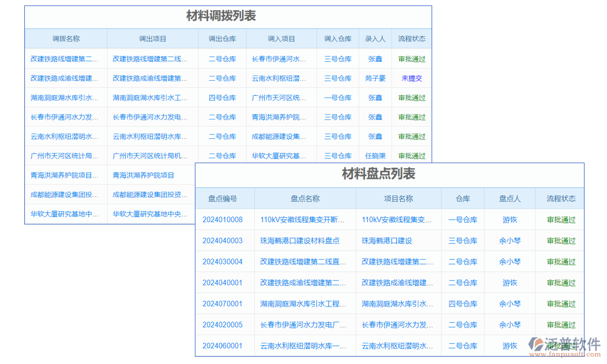Open 审批通过 for 湖南洞庭湖水库引水 transfer row
The height and width of the screenshot is (364, 607).
click(x=413, y=98)
